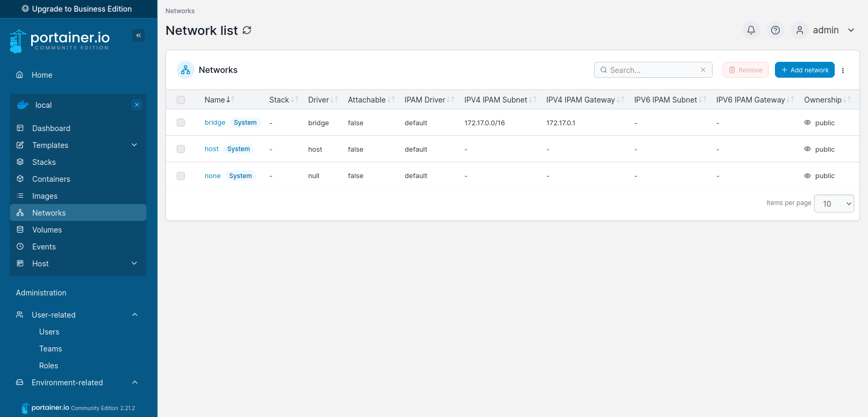Click the Docker whale icon beside local
Screen dimensions: 868x417
coord(23,105)
